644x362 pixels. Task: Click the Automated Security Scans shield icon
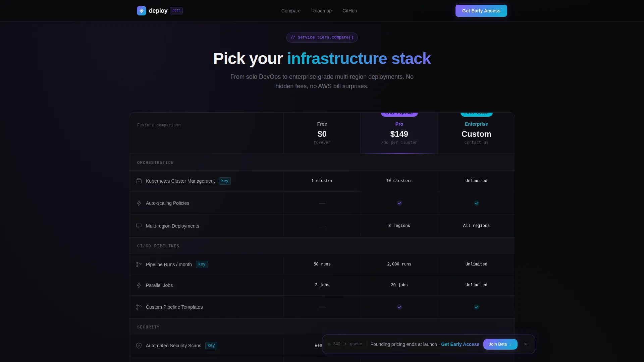pos(139,346)
